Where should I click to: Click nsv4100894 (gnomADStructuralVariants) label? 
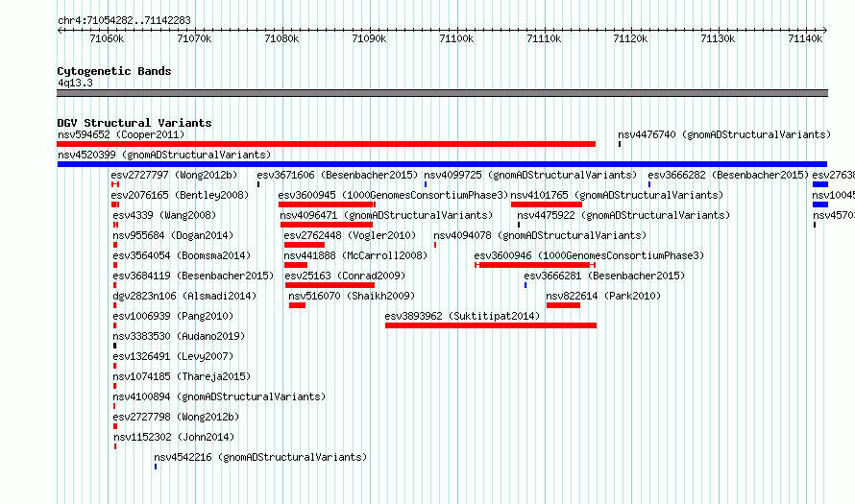[x=219, y=396]
